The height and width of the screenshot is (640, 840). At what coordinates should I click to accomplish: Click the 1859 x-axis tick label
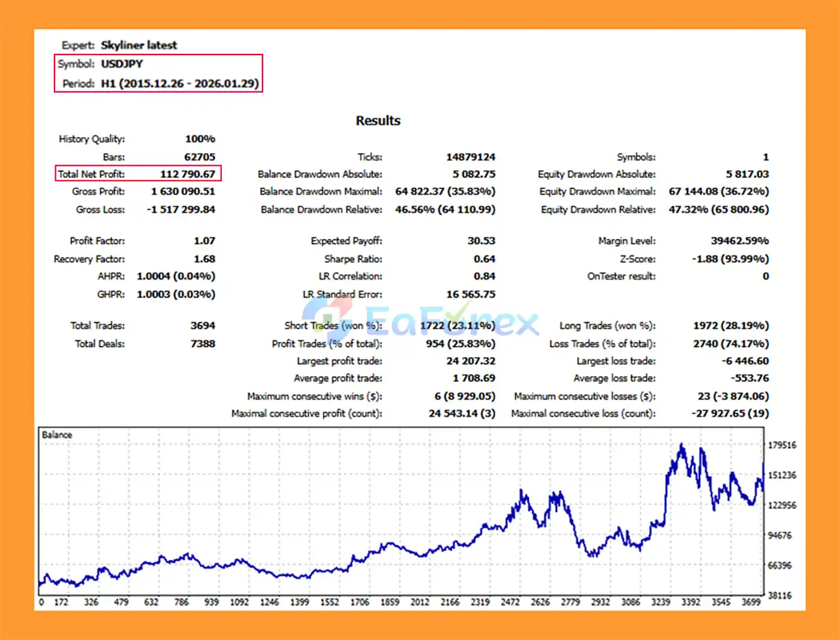point(390,602)
